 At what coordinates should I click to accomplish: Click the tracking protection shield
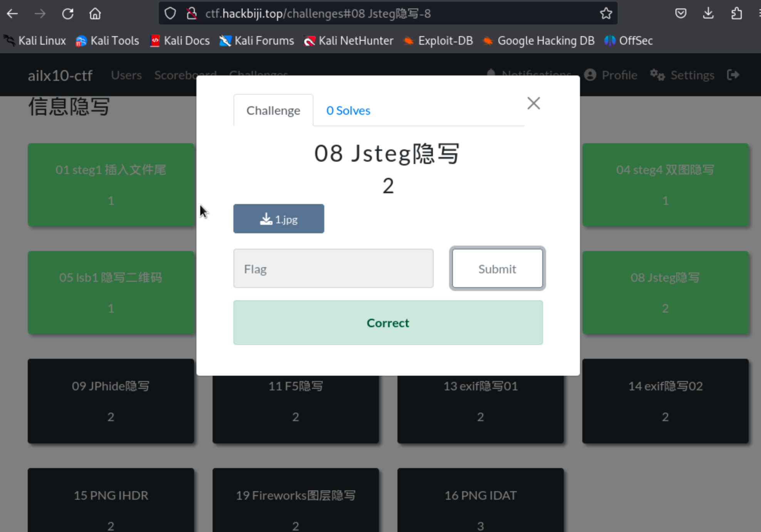tap(169, 13)
